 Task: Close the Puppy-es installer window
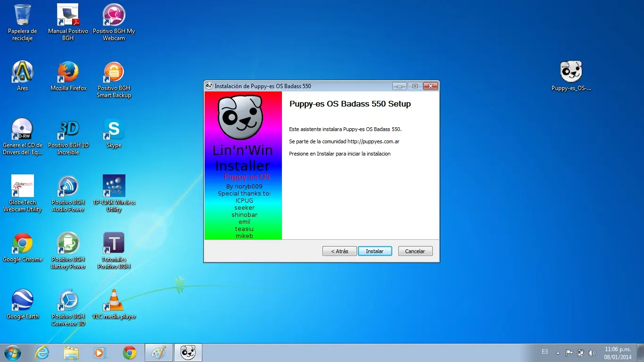pos(430,86)
